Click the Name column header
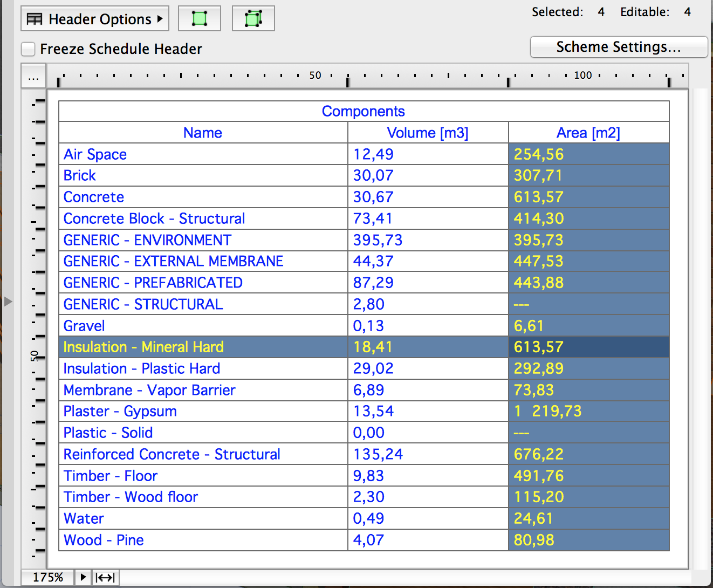This screenshot has width=713, height=588. (x=203, y=133)
